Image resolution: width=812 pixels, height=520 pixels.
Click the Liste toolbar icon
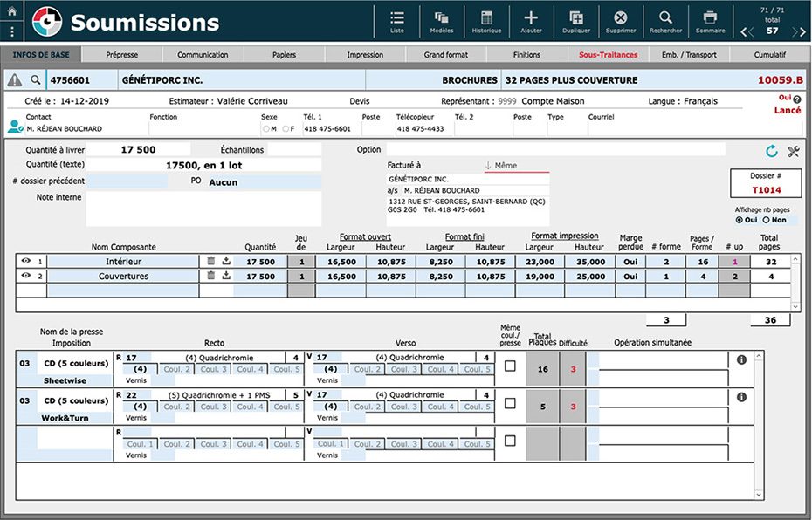click(x=397, y=21)
